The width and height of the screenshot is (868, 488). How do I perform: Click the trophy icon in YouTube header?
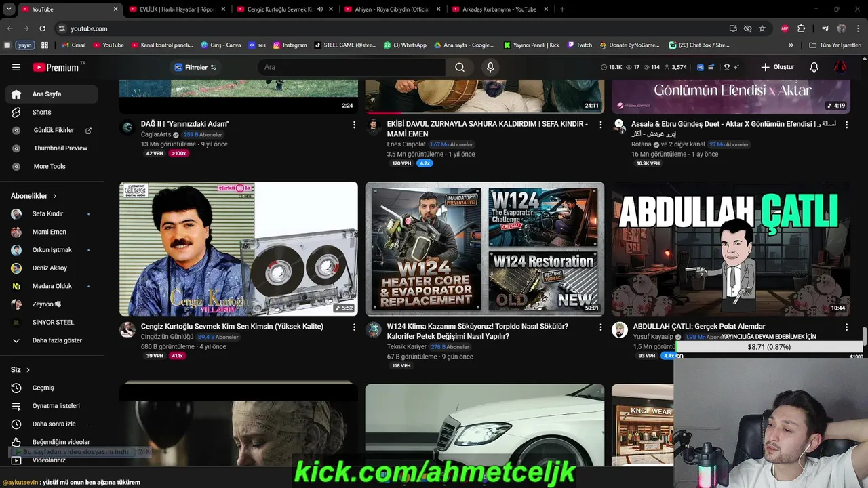(x=727, y=67)
